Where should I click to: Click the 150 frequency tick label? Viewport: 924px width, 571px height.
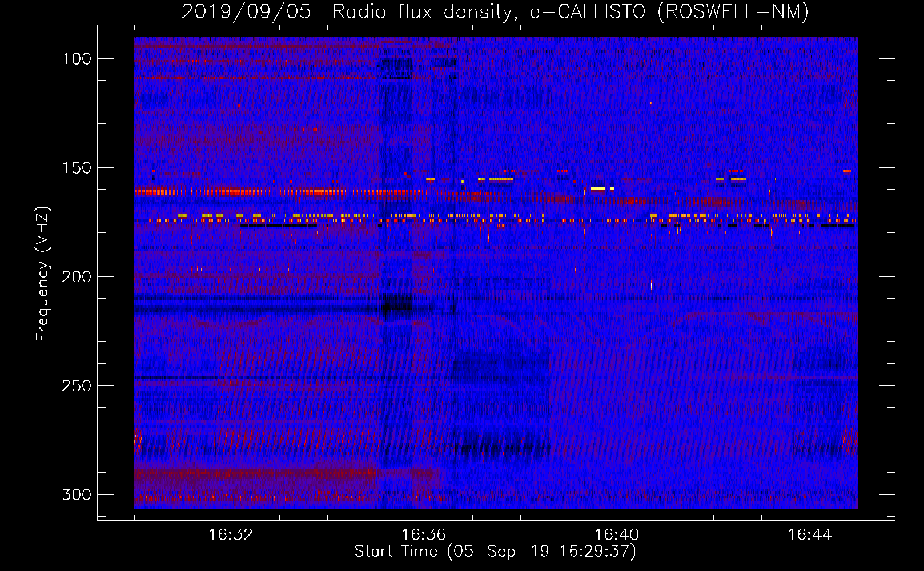(77, 168)
